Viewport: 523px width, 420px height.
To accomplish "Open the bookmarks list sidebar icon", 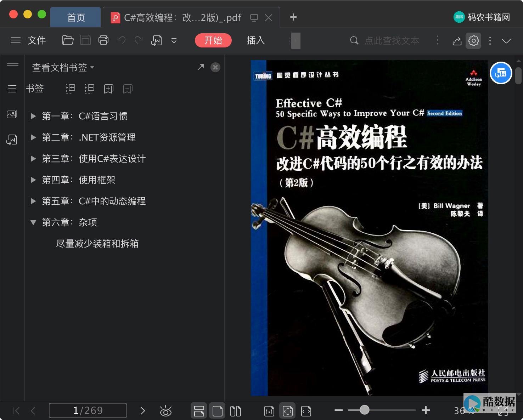I will (12, 89).
